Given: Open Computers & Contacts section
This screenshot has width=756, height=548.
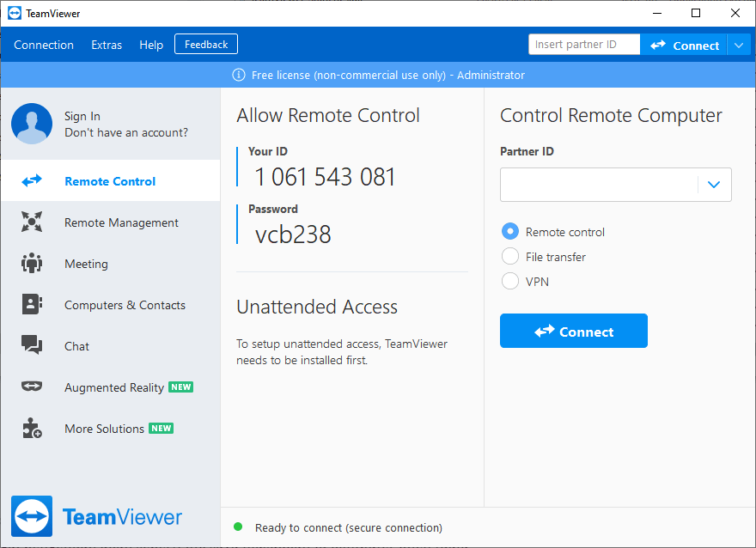Looking at the screenshot, I should click(x=111, y=305).
